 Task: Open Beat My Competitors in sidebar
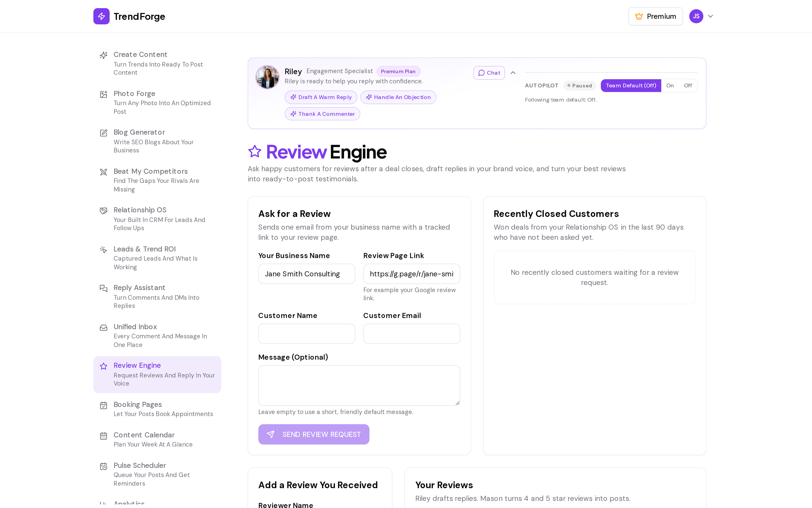[157, 180]
